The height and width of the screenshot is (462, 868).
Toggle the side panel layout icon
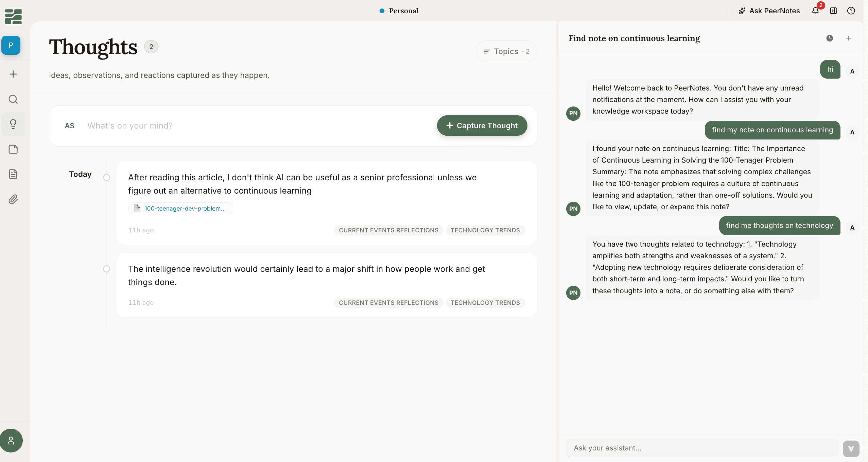[x=833, y=11]
